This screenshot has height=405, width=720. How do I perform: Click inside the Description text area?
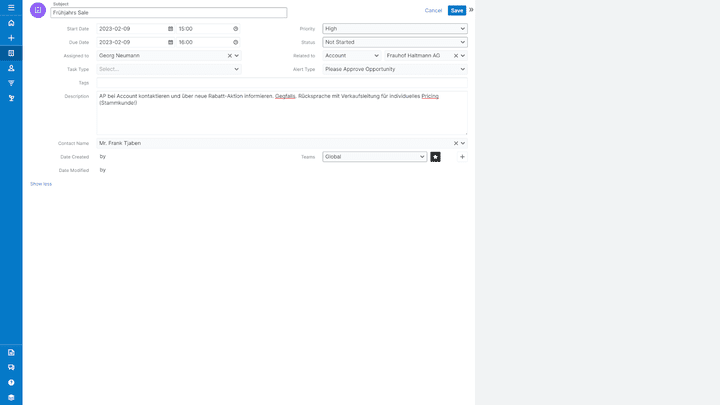tap(282, 113)
